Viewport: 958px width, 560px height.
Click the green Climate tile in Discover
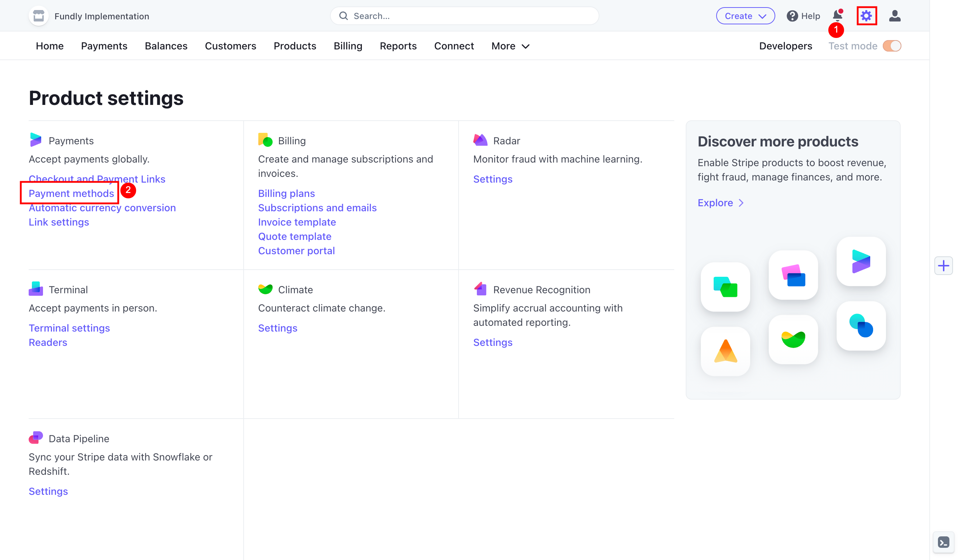793,339
